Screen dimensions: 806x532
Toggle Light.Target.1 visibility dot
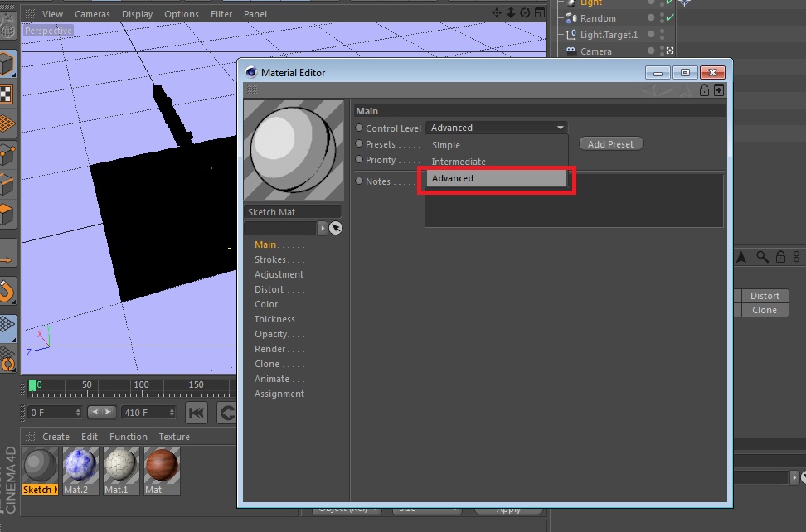tap(651, 34)
